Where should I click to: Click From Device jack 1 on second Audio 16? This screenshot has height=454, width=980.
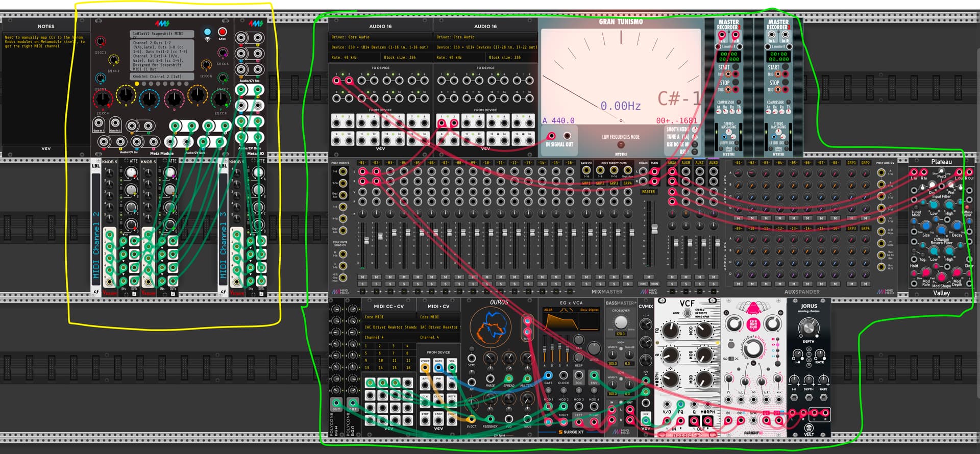click(x=442, y=123)
